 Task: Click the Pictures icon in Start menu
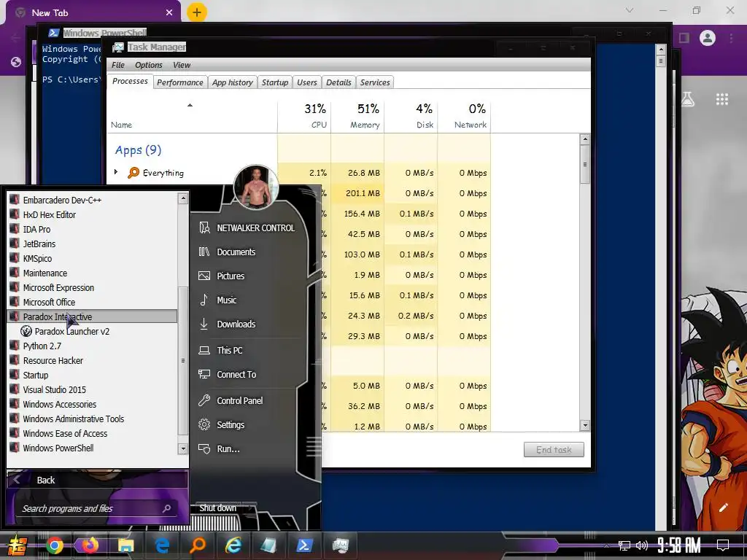coord(204,276)
